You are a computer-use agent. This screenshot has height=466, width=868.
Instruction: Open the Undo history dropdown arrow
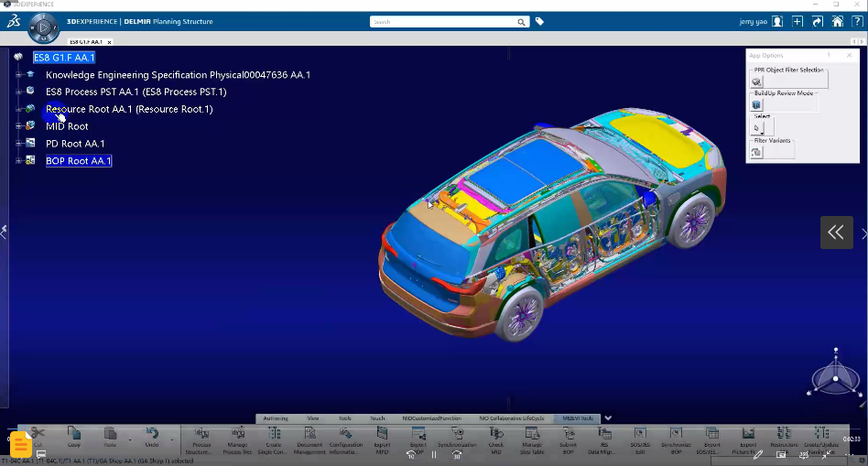[171, 440]
